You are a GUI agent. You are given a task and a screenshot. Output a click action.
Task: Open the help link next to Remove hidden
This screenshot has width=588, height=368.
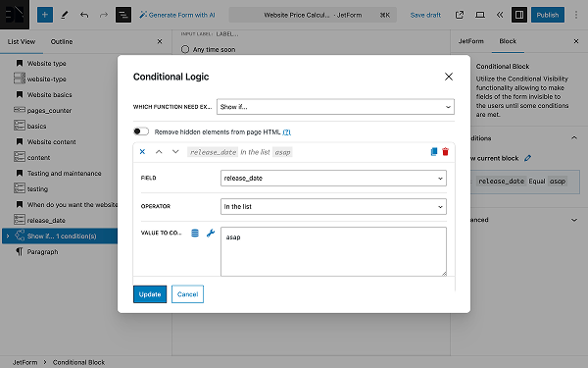286,132
